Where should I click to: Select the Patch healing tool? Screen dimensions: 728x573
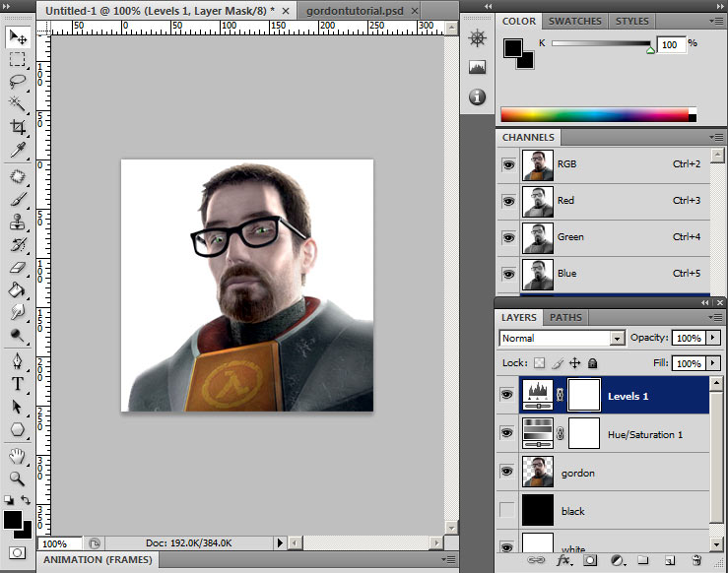point(18,176)
